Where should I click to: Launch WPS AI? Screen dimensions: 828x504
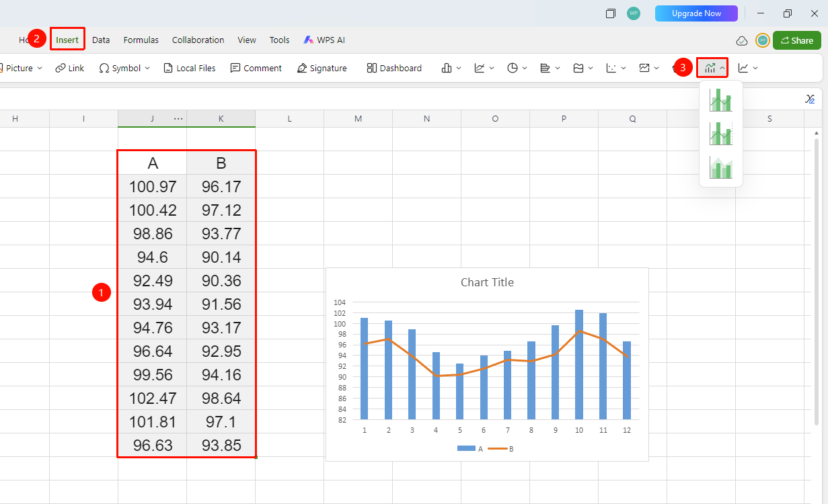[324, 40]
